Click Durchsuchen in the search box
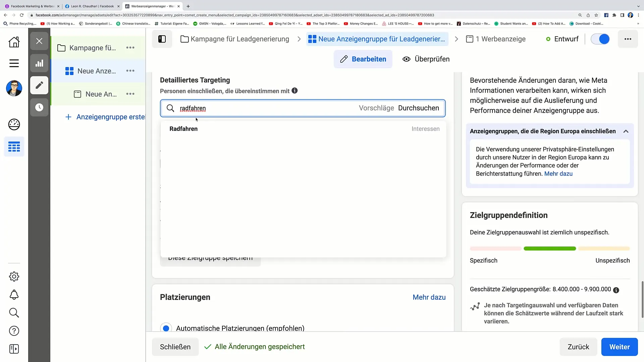 [x=418, y=108]
